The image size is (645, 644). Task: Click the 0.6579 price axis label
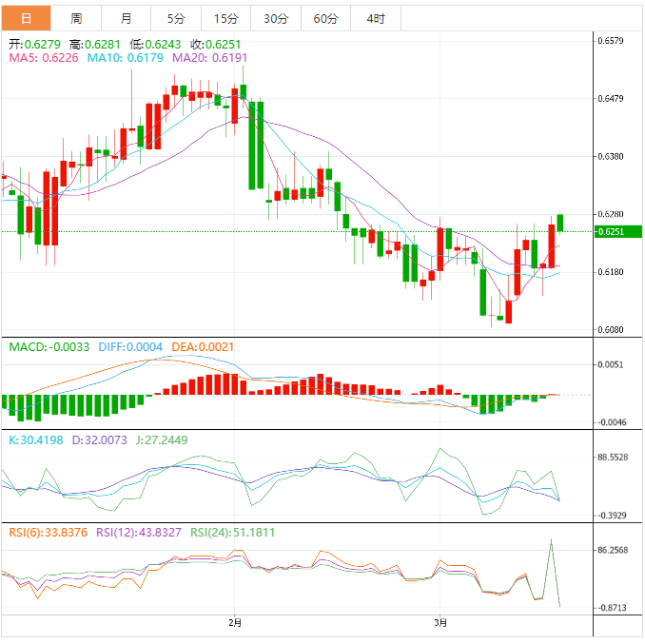pos(611,41)
